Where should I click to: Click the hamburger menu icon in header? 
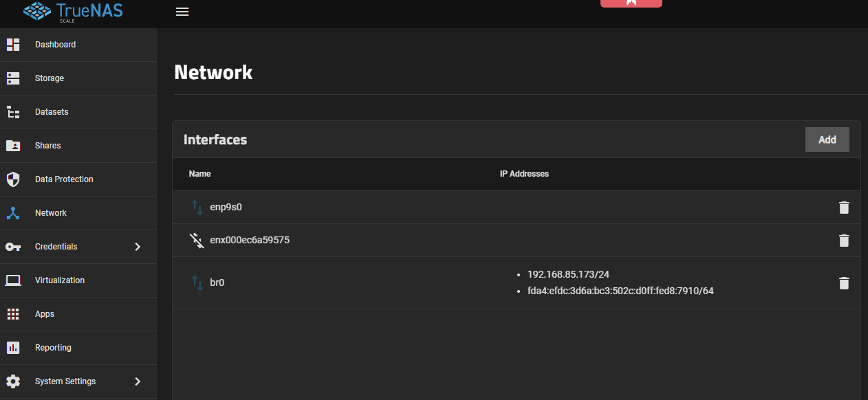pos(182,12)
